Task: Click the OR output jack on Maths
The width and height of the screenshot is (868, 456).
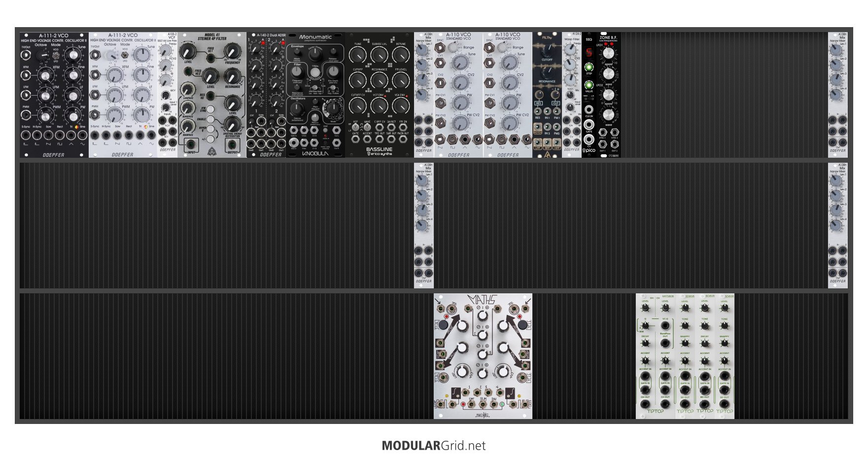Action: [x=472, y=404]
